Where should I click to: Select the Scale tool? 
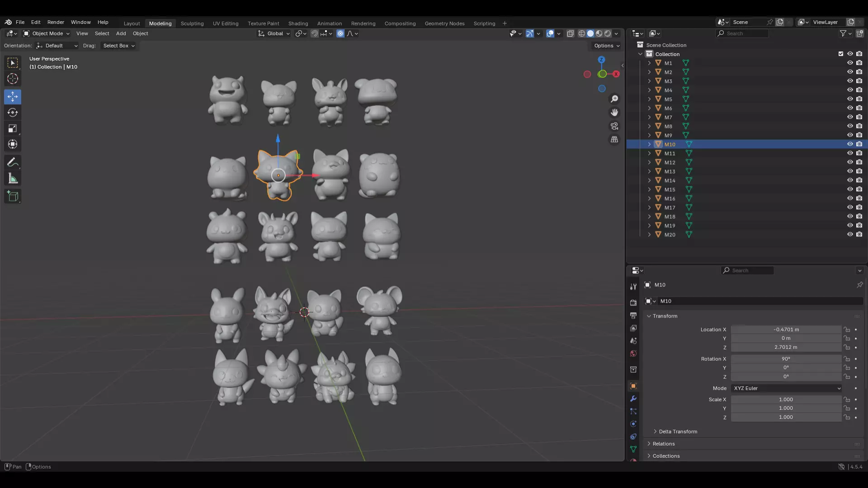pyautogui.click(x=13, y=128)
